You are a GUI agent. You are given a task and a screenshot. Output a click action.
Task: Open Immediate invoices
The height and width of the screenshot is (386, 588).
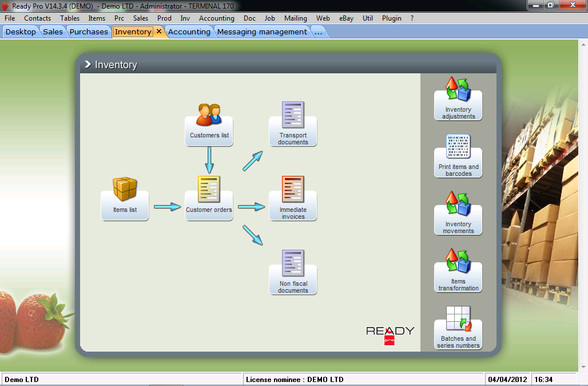pyautogui.click(x=293, y=198)
